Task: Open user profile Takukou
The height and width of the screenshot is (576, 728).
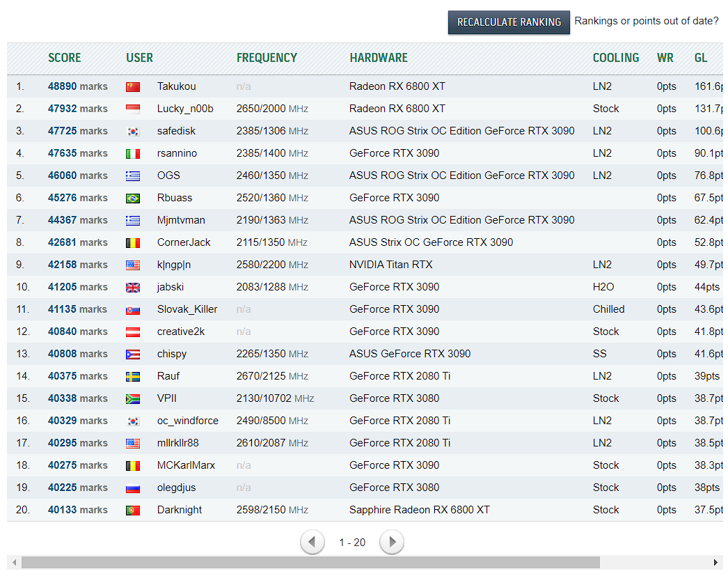Action: 176,86
